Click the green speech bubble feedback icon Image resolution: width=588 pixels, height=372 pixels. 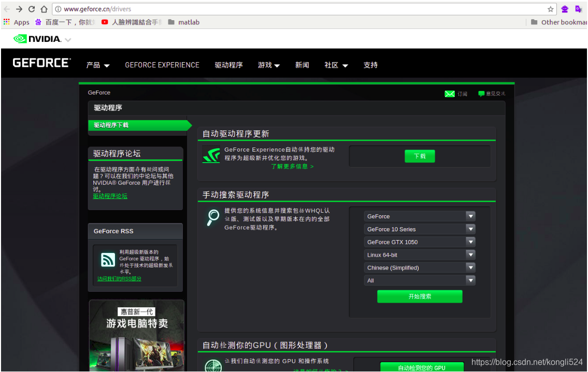coord(481,94)
